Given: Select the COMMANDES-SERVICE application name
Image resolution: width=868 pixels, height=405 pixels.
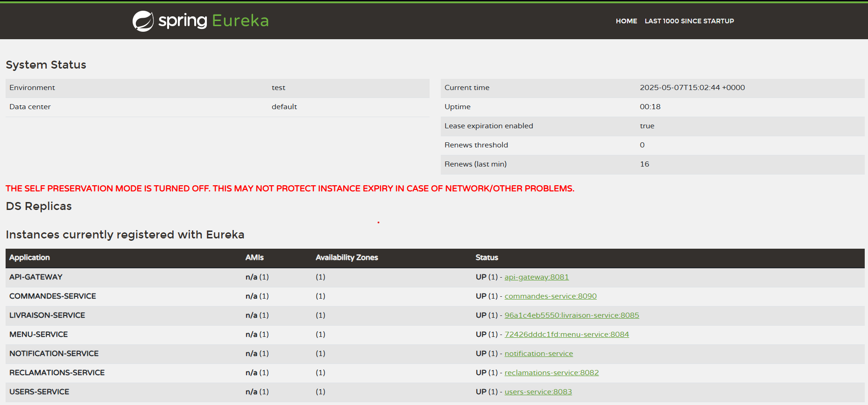Looking at the screenshot, I should tap(53, 296).
